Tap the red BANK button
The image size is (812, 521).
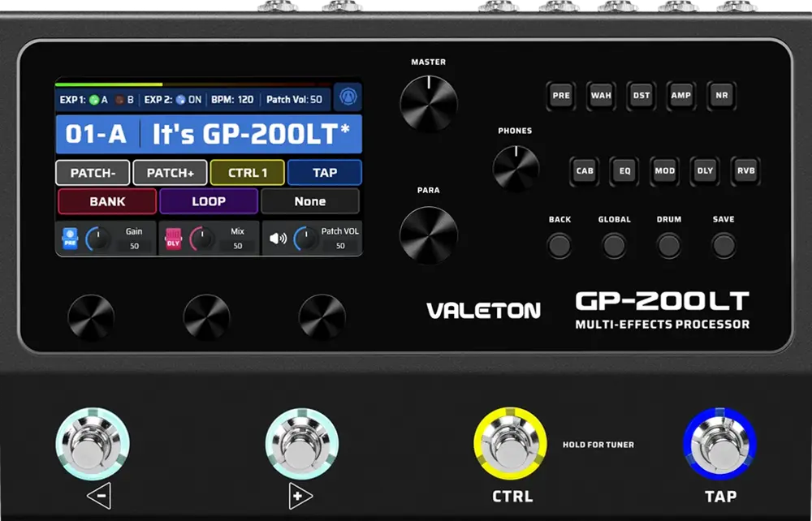[x=107, y=201]
